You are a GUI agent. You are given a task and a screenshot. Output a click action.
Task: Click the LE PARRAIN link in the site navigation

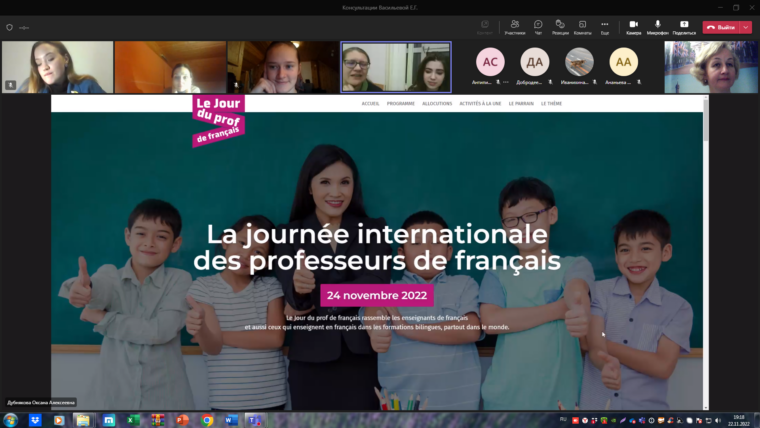click(x=520, y=103)
